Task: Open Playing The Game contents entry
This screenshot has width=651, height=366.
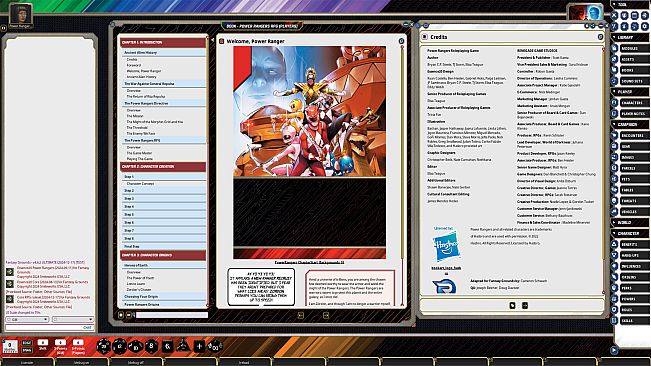Action: 140,159
